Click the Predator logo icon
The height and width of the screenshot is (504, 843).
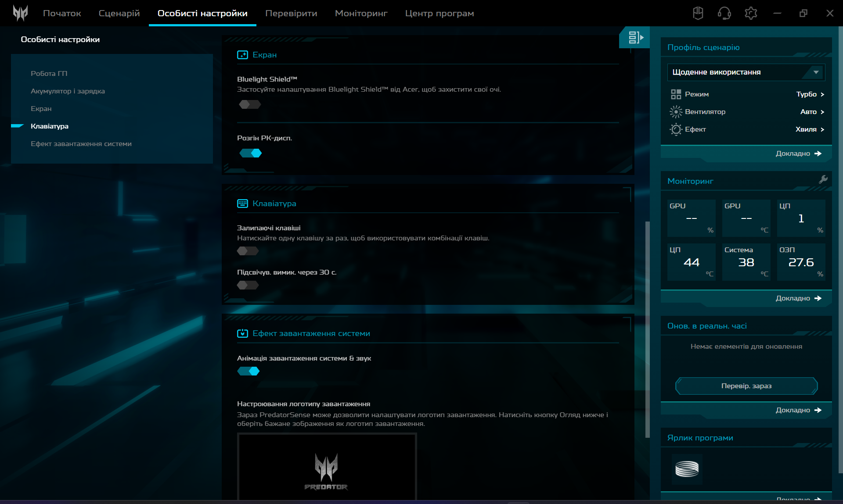(x=20, y=13)
